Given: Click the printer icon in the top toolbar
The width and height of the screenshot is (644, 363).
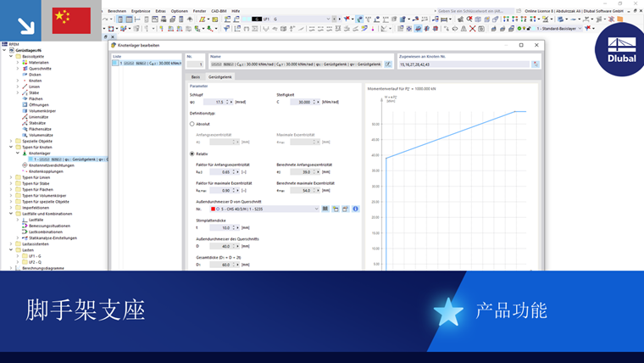Looking at the screenshot, I should point(164,19).
